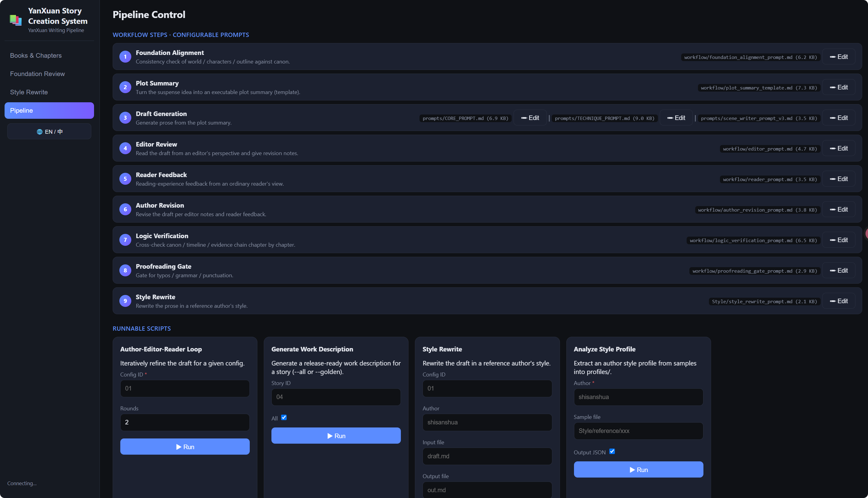Click workflow/reader_prompt.md file label
Image resolution: width=868 pixels, height=498 pixels.
click(770, 179)
